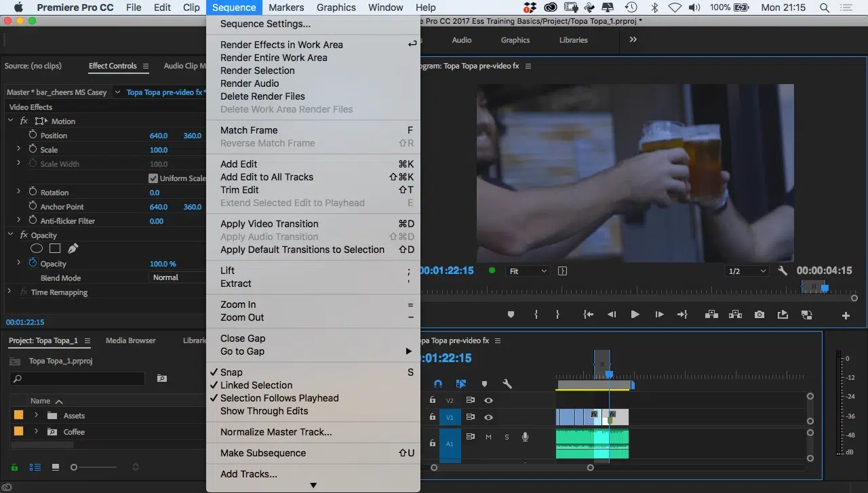Click the Mark In bracket button

[536, 315]
